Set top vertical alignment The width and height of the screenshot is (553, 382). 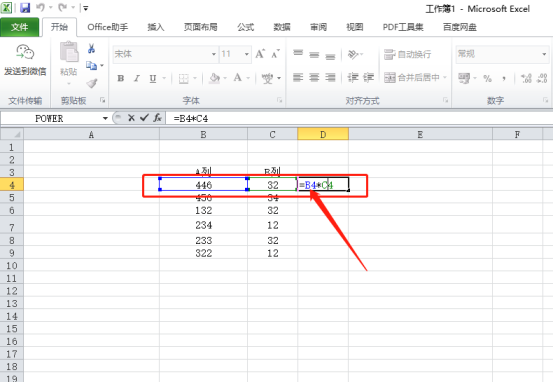(298, 54)
